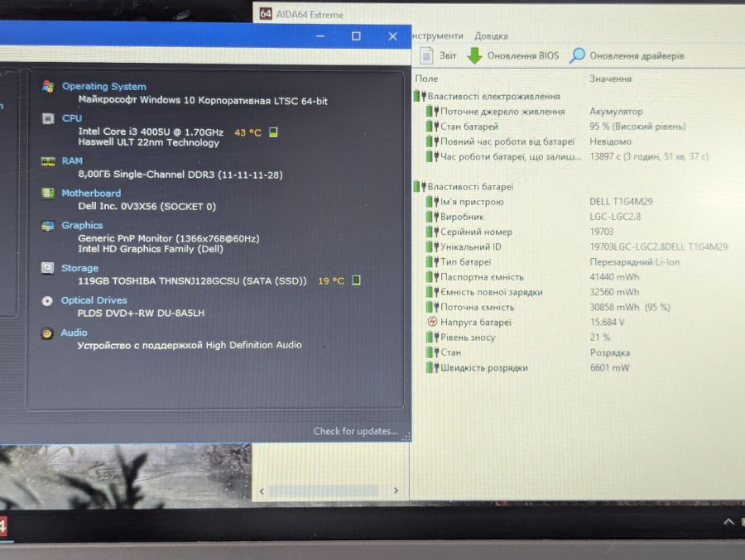Image resolution: width=745 pixels, height=560 pixels.
Task: Maximize the Speccy window
Action: [356, 36]
